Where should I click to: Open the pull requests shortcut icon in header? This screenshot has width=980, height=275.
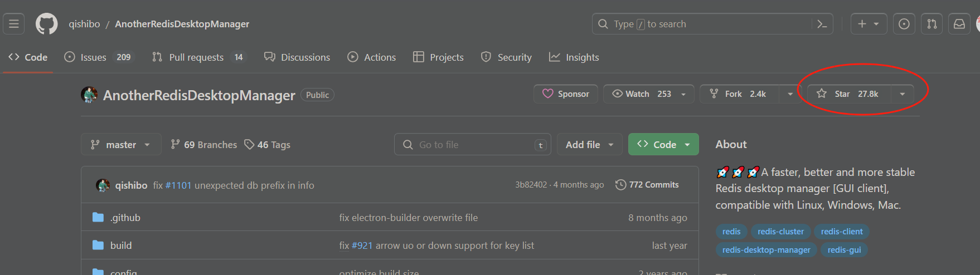tap(932, 24)
